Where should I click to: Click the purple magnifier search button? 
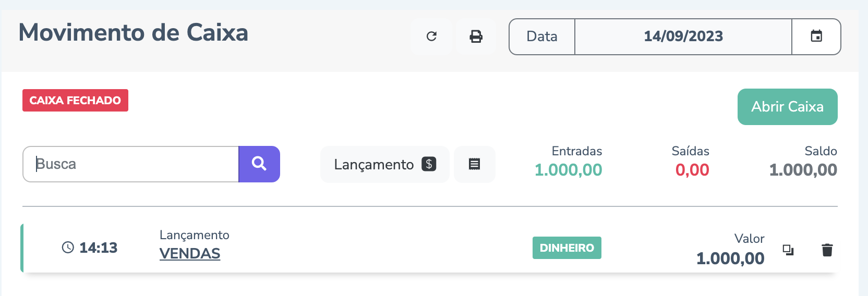[259, 164]
